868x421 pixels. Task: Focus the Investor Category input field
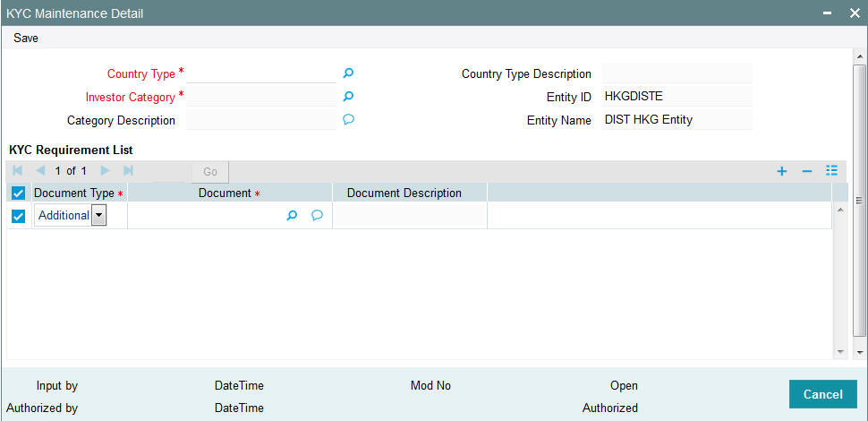click(x=261, y=97)
